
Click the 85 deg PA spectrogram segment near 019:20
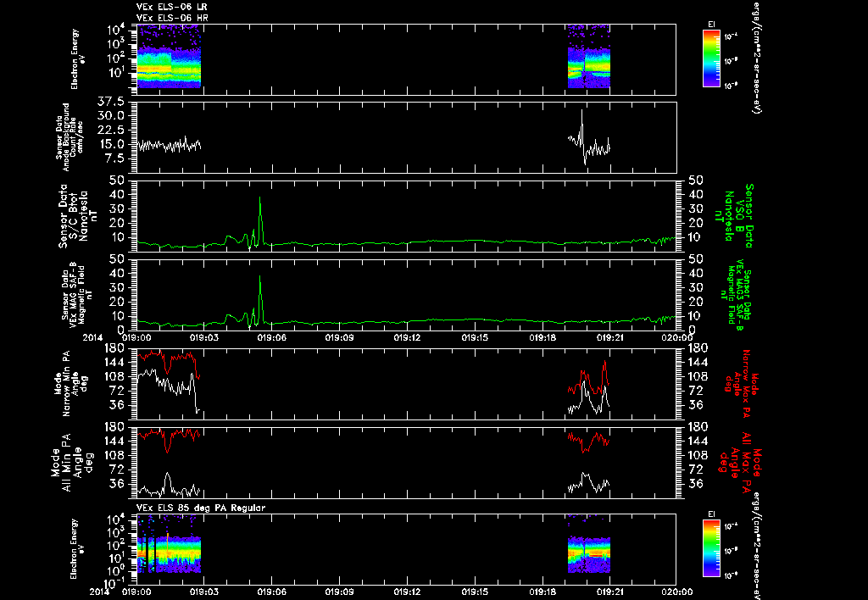[589, 544]
